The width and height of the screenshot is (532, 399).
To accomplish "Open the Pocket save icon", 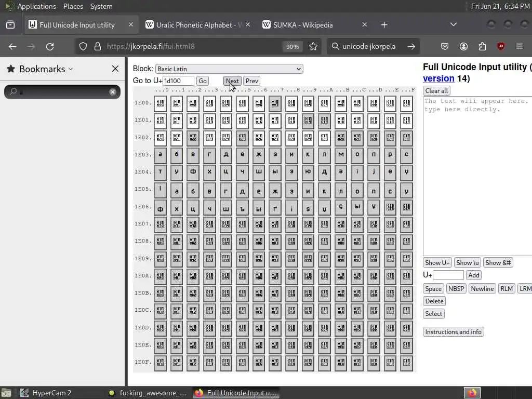I will [x=445, y=46].
